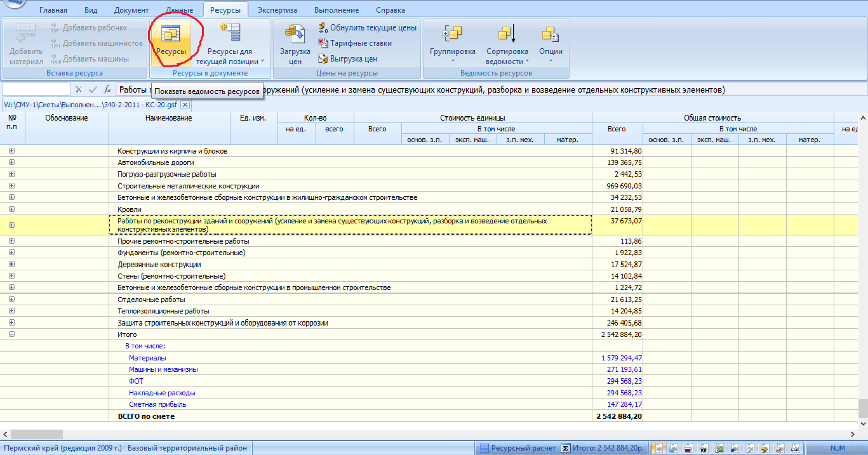Close the 340-2-2011 - КС-20.gsf document tab

[185, 105]
